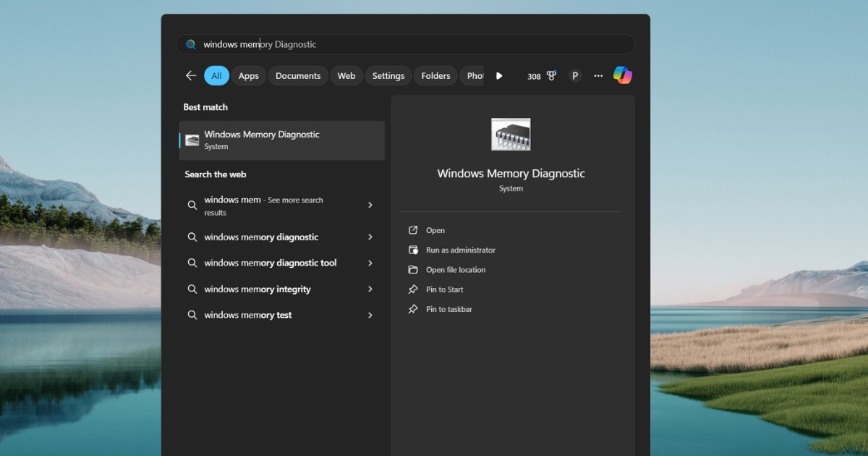The width and height of the screenshot is (868, 456).
Task: Click inside the search text box
Action: 405,45
